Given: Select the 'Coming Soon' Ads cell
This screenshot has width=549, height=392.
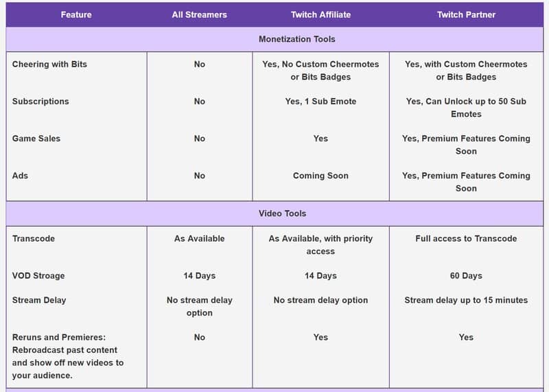Looking at the screenshot, I should click(320, 176).
